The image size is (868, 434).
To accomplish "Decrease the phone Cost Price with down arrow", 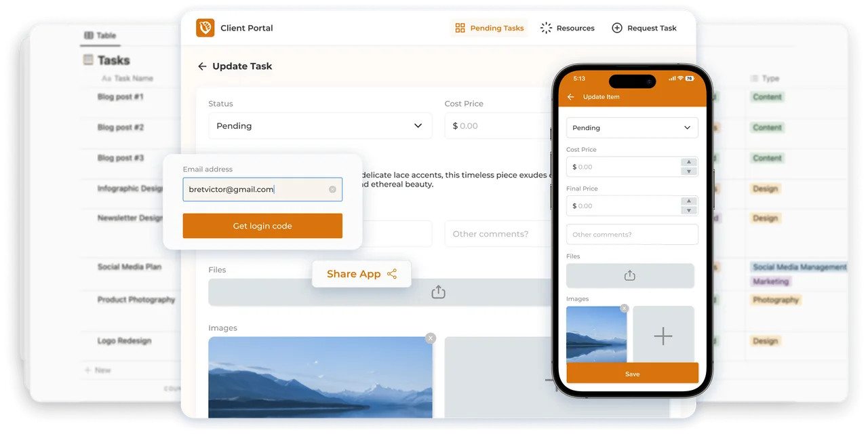I will click(x=689, y=172).
